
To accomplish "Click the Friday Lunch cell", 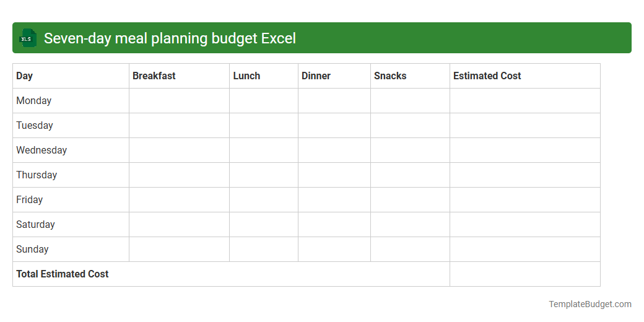I will [264, 199].
